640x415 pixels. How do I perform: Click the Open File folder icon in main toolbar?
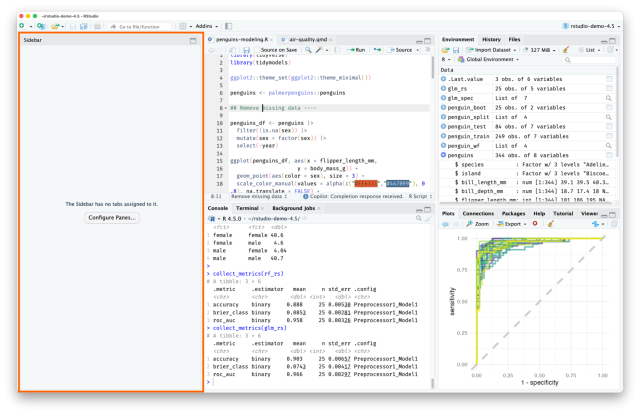tap(55, 26)
